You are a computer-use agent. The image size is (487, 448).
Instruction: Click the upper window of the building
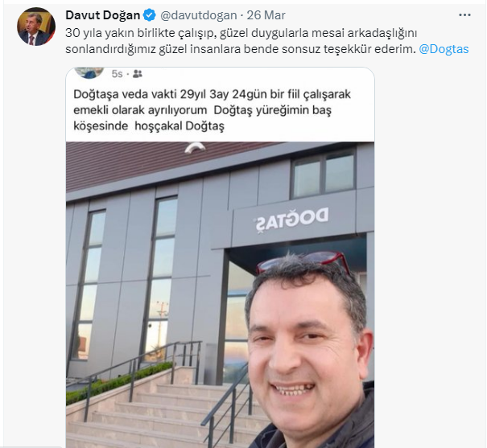(323, 174)
